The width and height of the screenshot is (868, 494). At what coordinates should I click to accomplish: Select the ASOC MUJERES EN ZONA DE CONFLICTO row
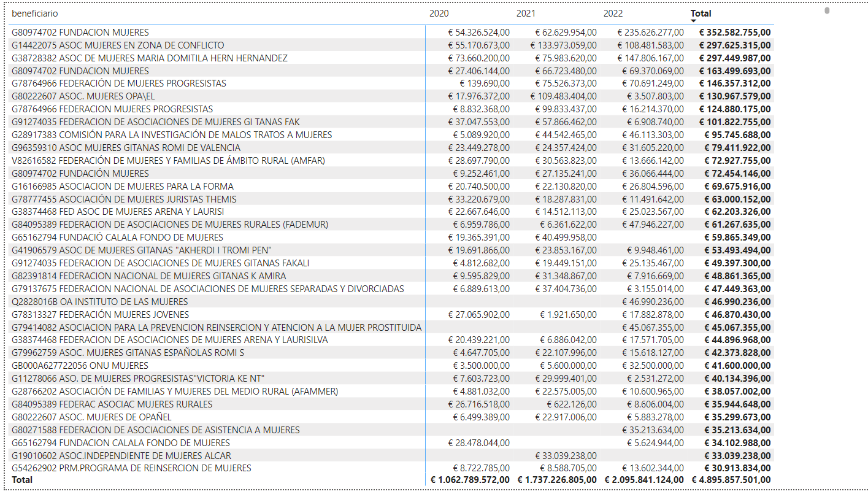tap(393, 45)
